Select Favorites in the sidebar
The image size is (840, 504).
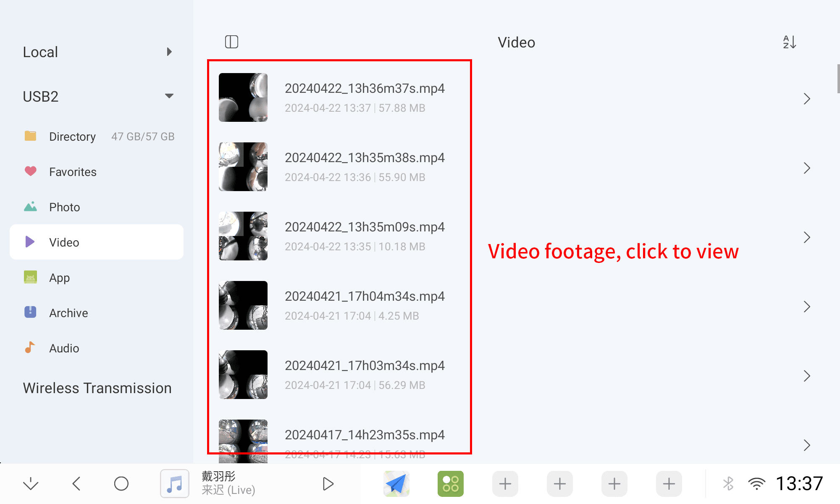tap(72, 172)
